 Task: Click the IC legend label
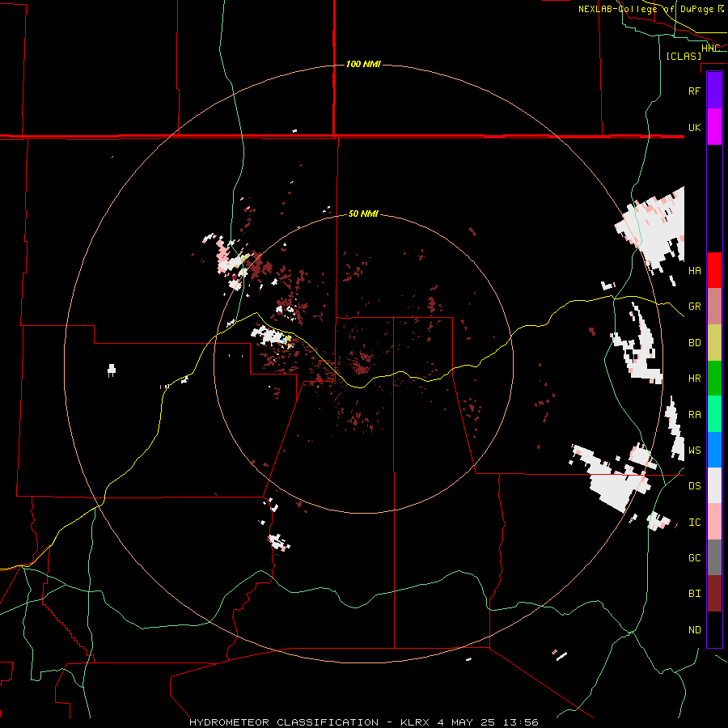click(x=694, y=523)
